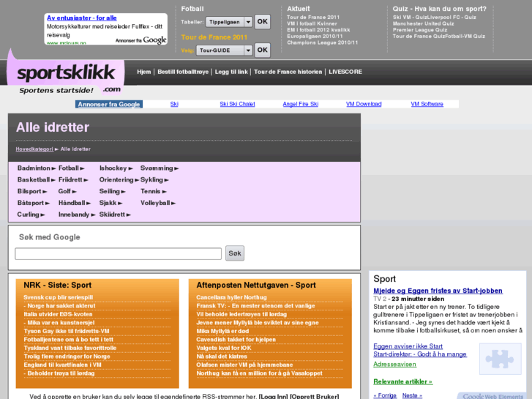
Task: Click the Søk button
Action: coord(235,253)
